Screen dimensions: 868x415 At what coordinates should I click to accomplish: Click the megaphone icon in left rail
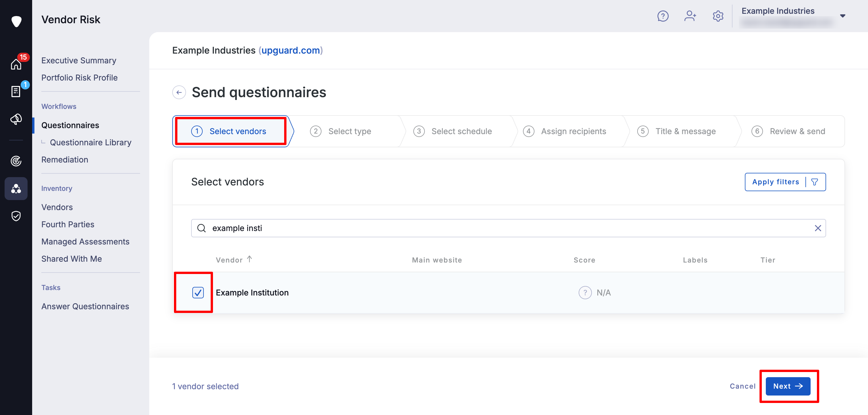click(x=16, y=119)
